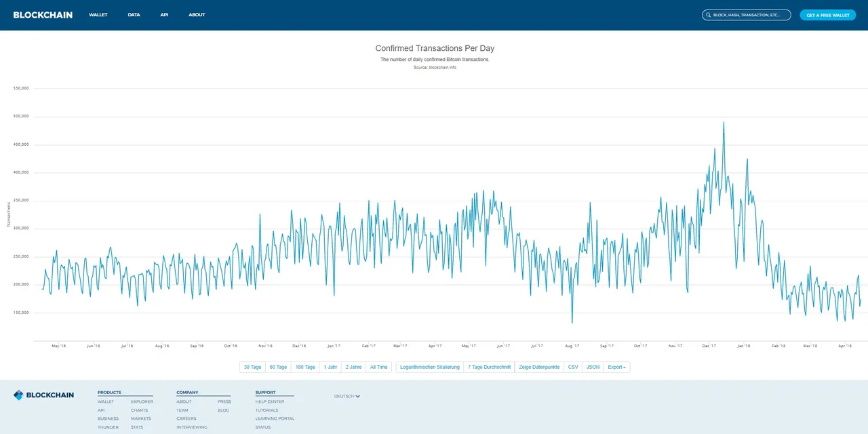Click the Dec '17 x-axis label
This screenshot has height=434, width=868.
(709, 346)
